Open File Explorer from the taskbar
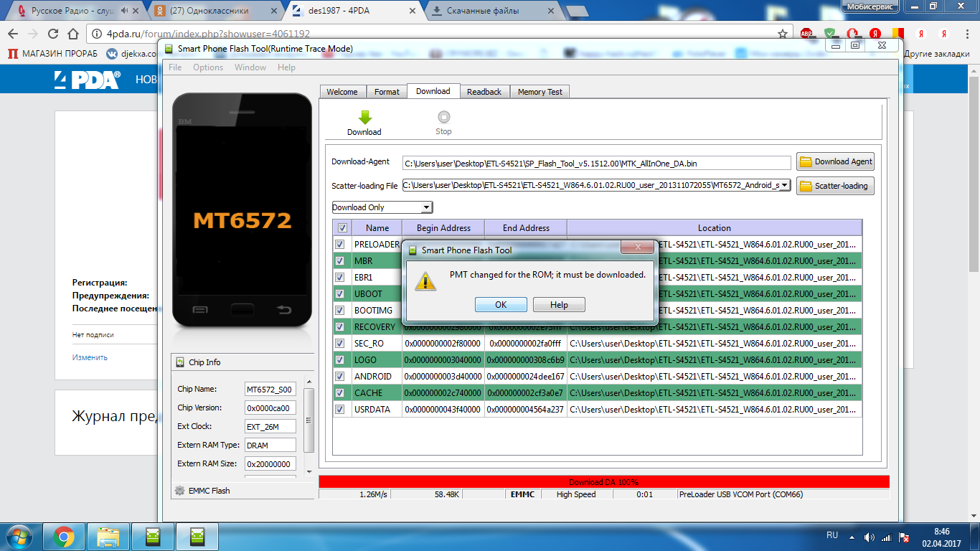The image size is (980, 551). [x=108, y=537]
